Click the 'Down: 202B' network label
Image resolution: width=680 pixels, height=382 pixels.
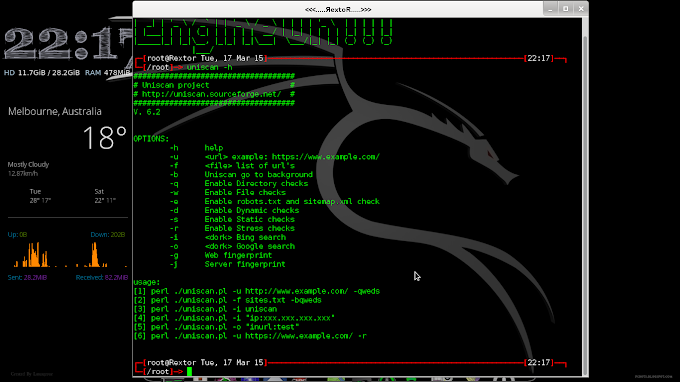[108, 235]
